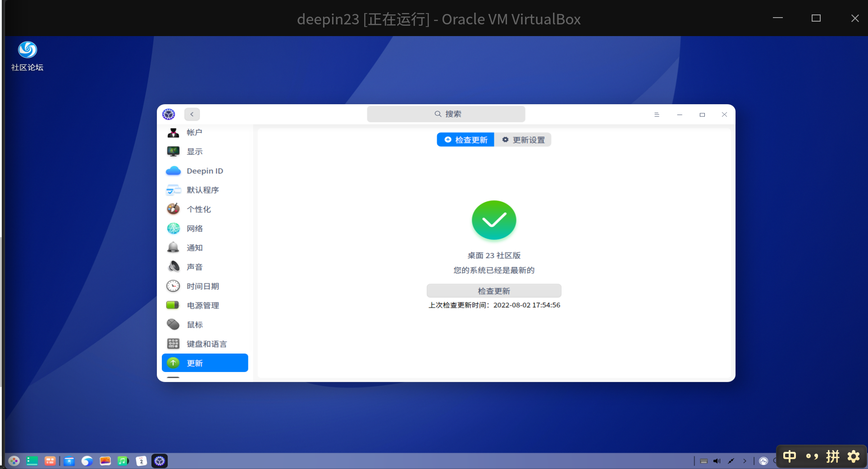This screenshot has height=469, width=868.
Task: Open the calendar dock icon
Action: point(142,461)
